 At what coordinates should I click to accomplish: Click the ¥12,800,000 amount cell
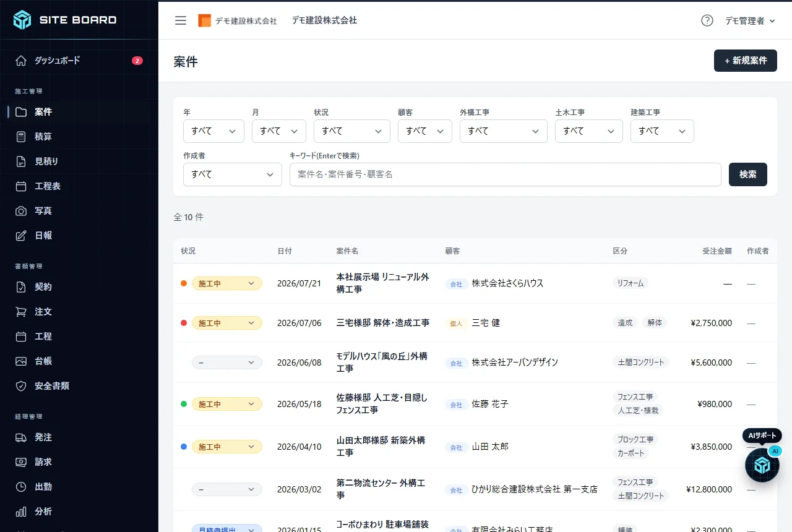click(x=709, y=489)
